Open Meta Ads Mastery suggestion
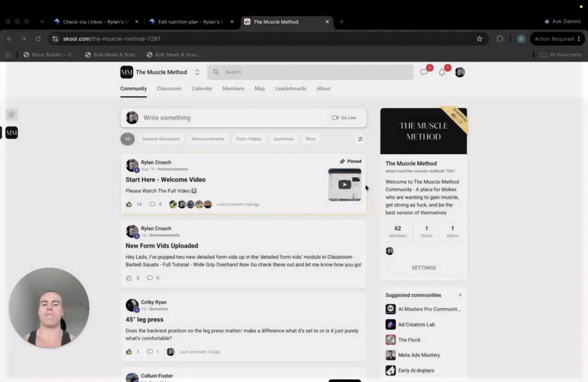 pyautogui.click(x=413, y=355)
